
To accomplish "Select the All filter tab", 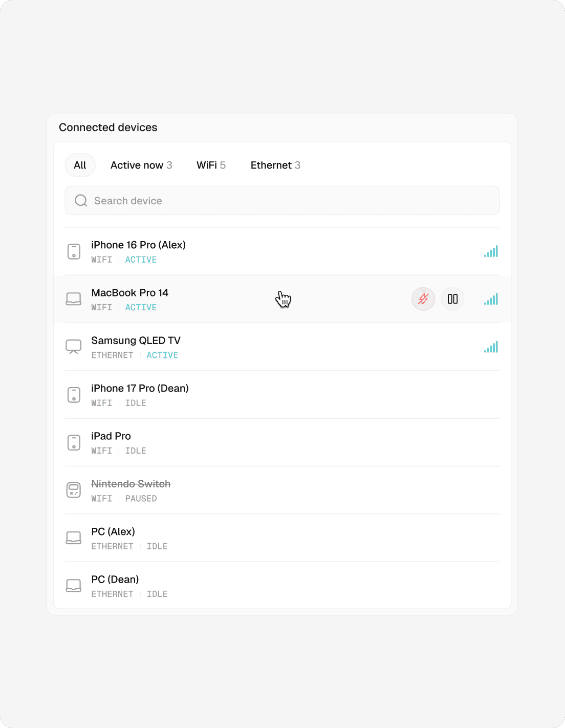I will coord(80,165).
